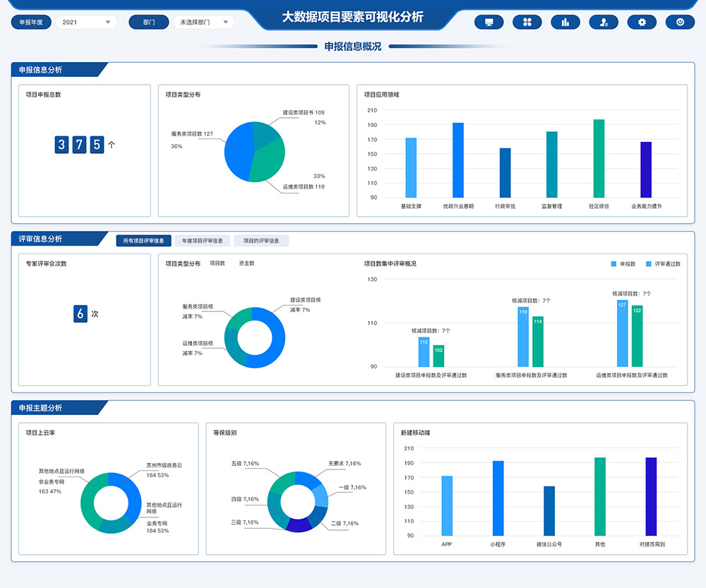
Task: Click the 运维类项目数 green pie slice
Action: 269,162
